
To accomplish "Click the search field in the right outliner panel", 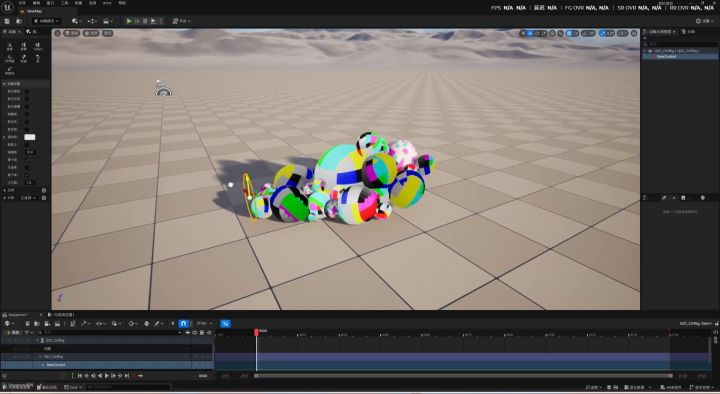I will click(x=681, y=44).
